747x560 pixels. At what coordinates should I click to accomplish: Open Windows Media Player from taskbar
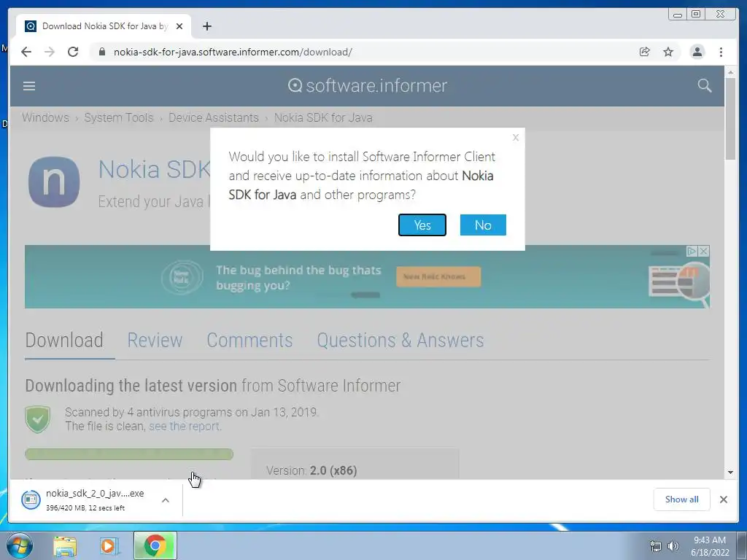pos(109,546)
